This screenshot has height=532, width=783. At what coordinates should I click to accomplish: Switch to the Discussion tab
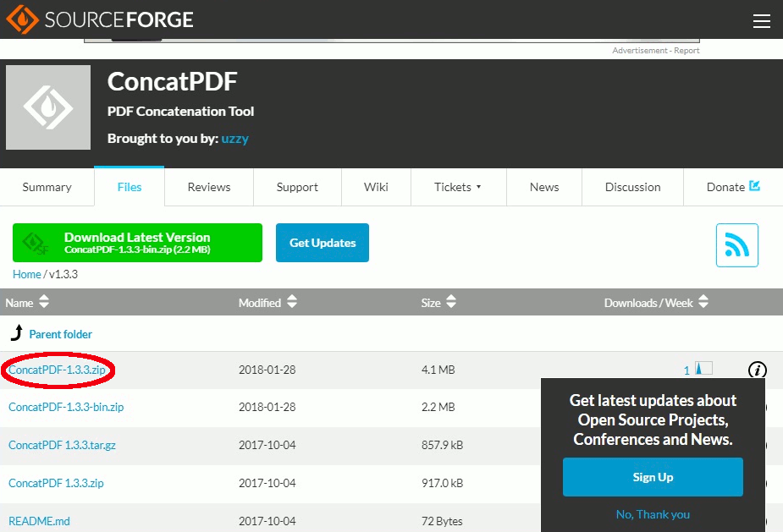click(632, 187)
